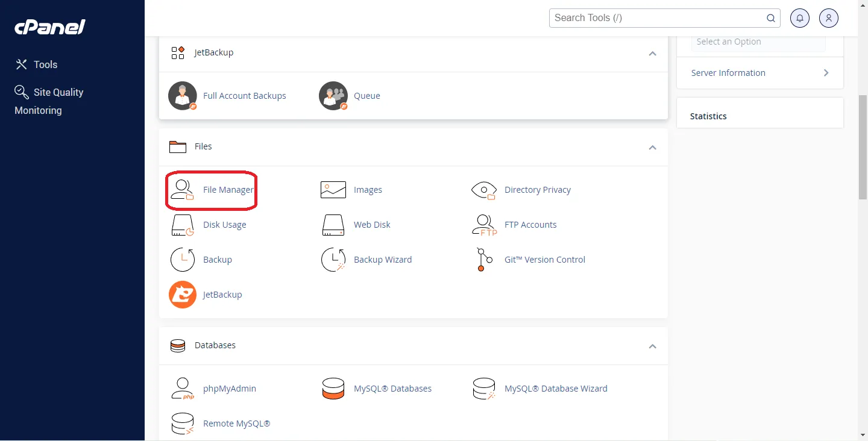Click the Queue icon in JetBackup
The width and height of the screenshot is (868, 441).
coord(333,96)
